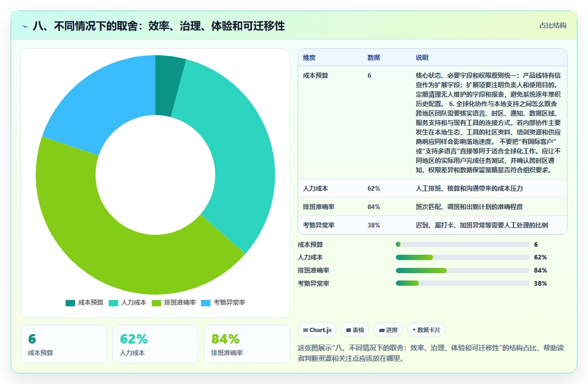Click the 考勤异常率 38% progress bar

(463, 283)
